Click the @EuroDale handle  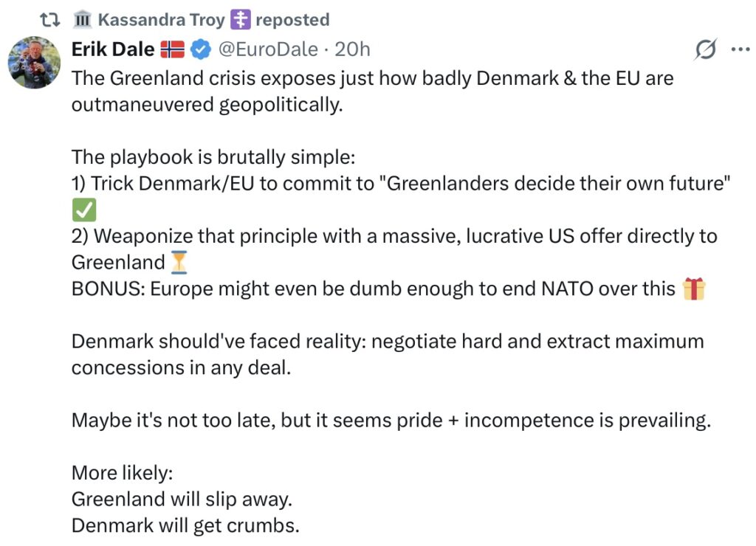coord(266,50)
